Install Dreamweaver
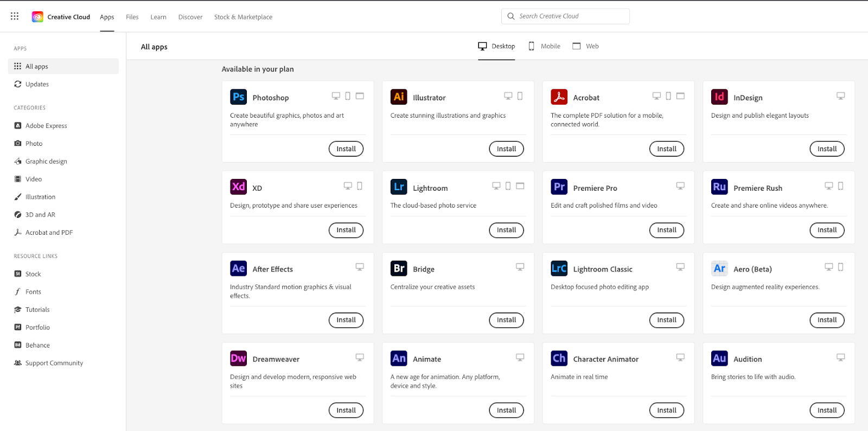This screenshot has height=431, width=868. click(x=346, y=410)
